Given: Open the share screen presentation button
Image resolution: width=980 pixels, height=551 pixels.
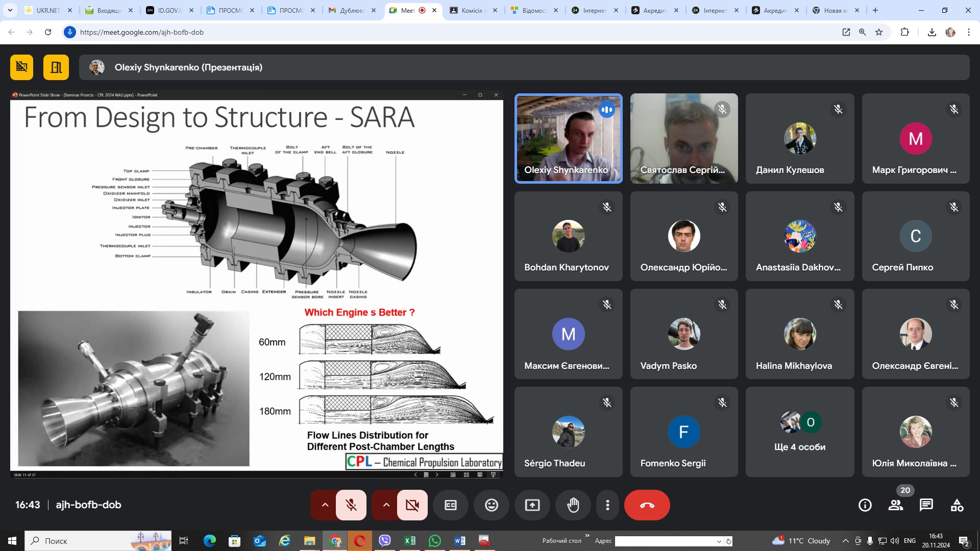Looking at the screenshot, I should pos(532,505).
